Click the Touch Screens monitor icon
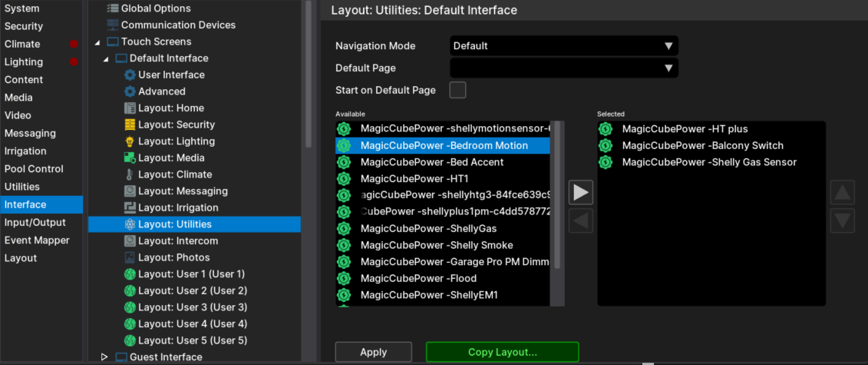Image resolution: width=868 pixels, height=365 pixels. 112,41
